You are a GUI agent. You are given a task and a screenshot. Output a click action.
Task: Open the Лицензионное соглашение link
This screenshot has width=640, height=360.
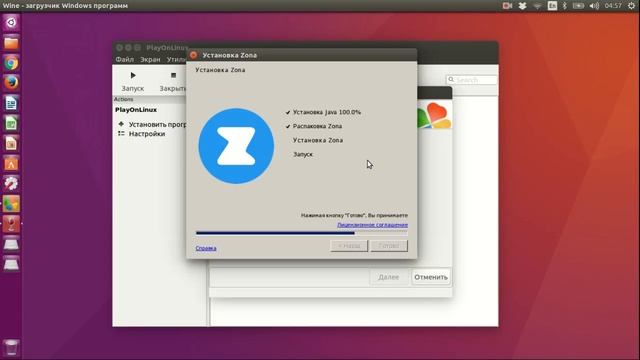[372, 225]
